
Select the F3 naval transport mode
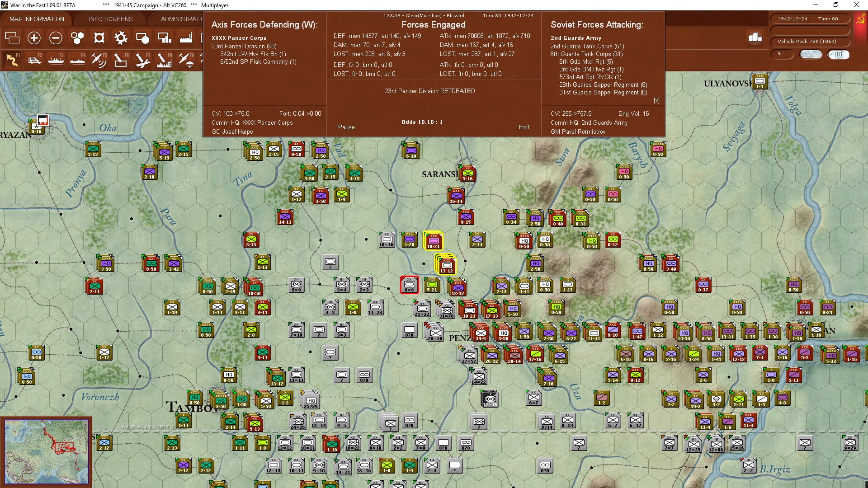coord(56,60)
